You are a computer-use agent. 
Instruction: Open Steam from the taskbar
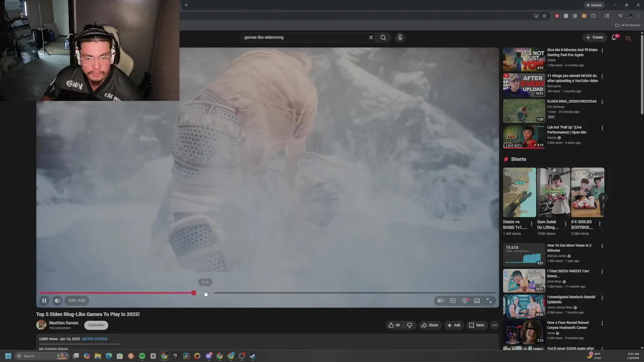coord(253,356)
